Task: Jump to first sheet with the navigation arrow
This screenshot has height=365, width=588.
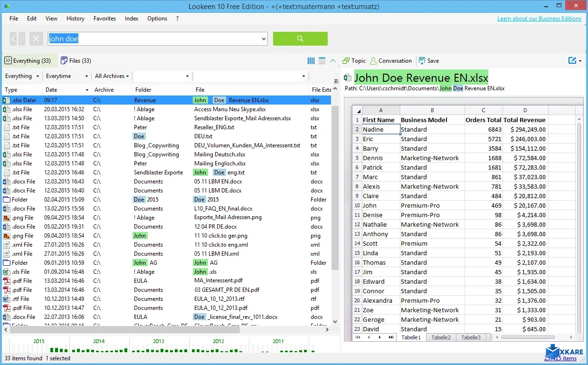Action: point(357,337)
